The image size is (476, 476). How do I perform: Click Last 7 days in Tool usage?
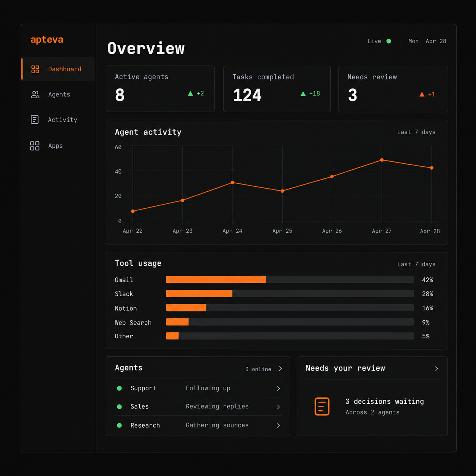[x=416, y=264]
